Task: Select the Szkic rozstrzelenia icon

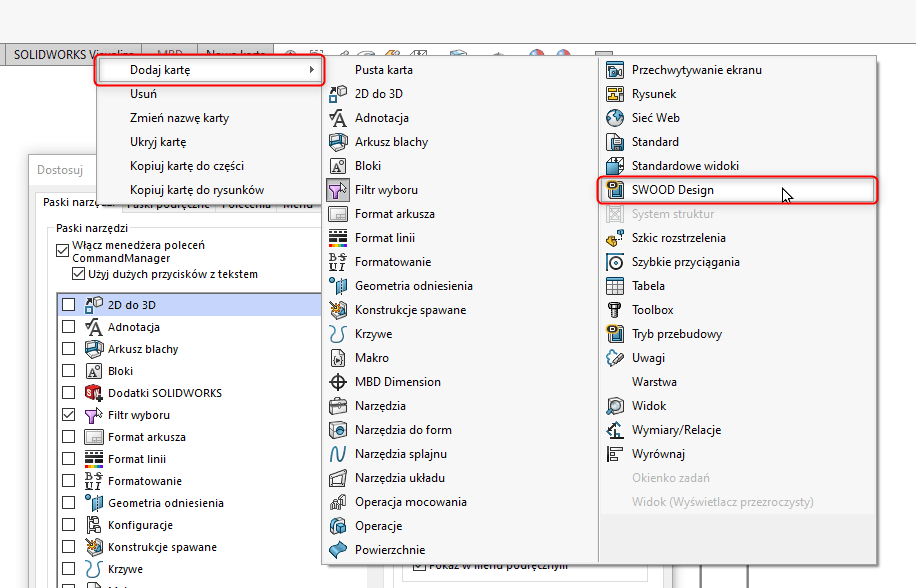Action: (615, 238)
